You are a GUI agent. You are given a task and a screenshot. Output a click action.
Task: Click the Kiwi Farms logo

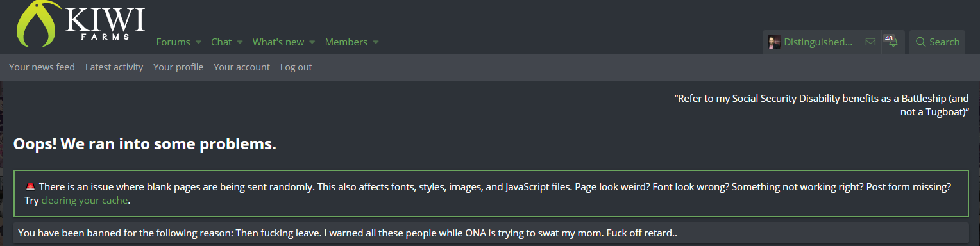point(81,24)
